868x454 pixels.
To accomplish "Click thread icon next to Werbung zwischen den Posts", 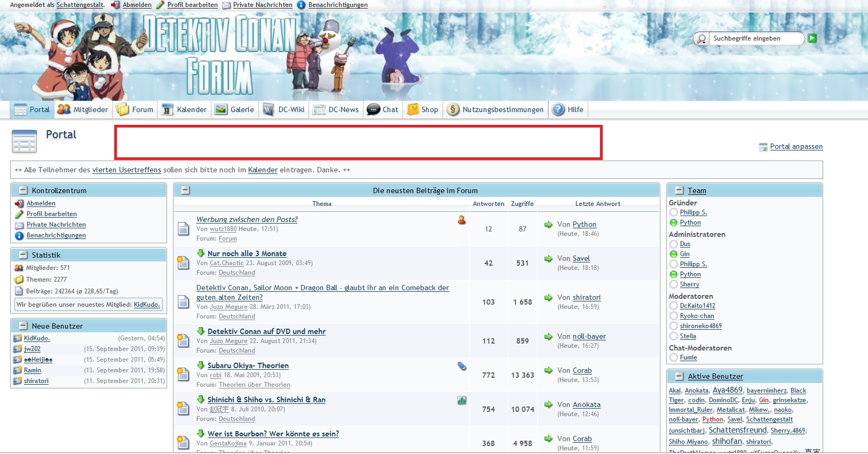I will click(183, 229).
